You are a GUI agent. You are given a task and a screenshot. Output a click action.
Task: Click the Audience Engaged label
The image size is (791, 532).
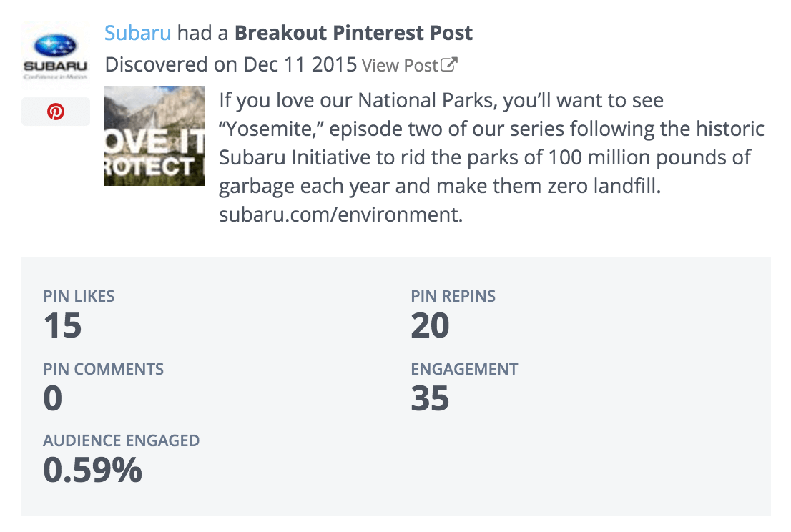(x=121, y=440)
